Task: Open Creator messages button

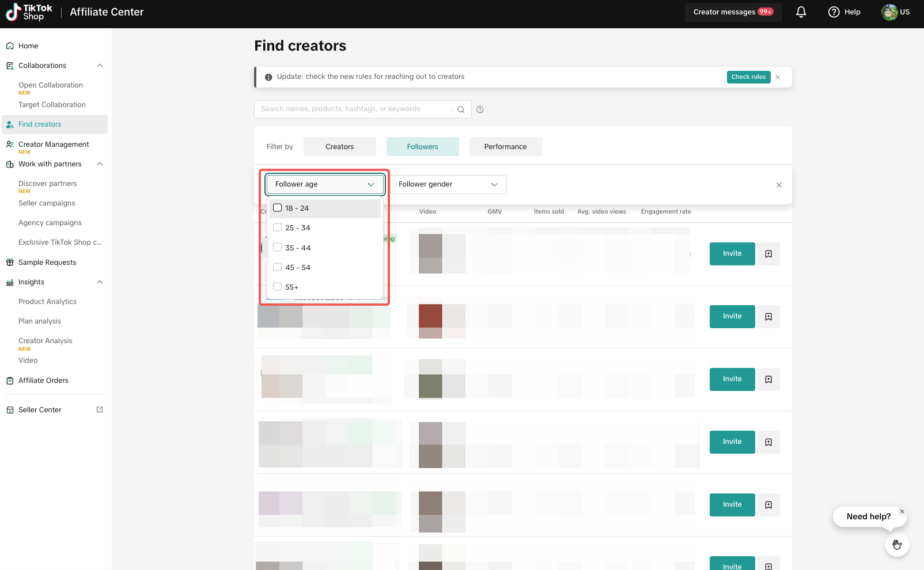Action: [733, 12]
